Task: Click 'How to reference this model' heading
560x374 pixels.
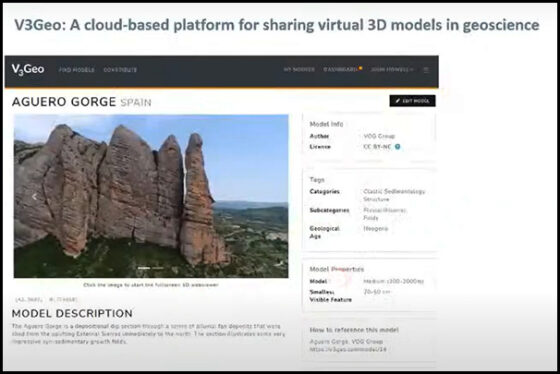Action: pos(354,330)
